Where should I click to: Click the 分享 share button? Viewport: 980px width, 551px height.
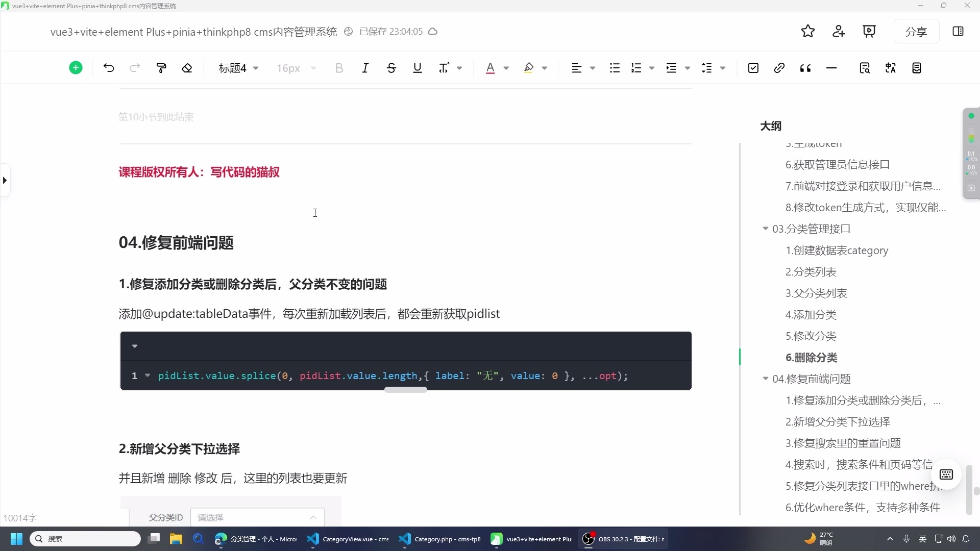916,32
